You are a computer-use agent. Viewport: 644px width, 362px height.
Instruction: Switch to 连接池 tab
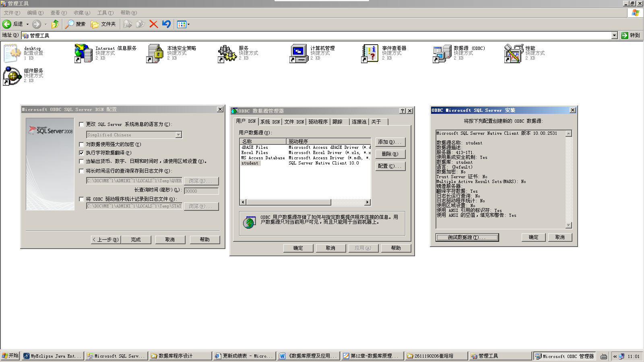click(359, 122)
